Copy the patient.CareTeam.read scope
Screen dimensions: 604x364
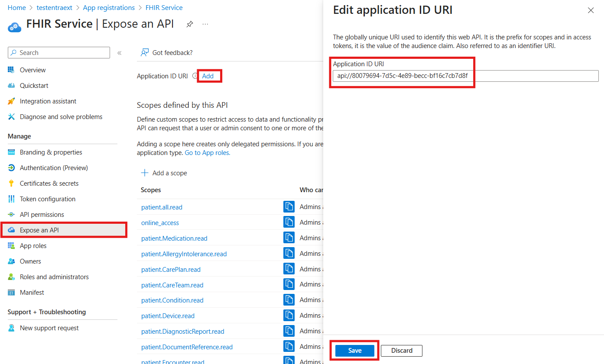[x=289, y=284]
